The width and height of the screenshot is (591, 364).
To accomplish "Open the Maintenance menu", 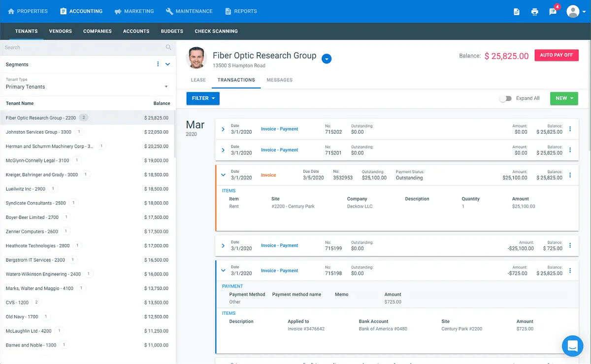I will 189,11.
